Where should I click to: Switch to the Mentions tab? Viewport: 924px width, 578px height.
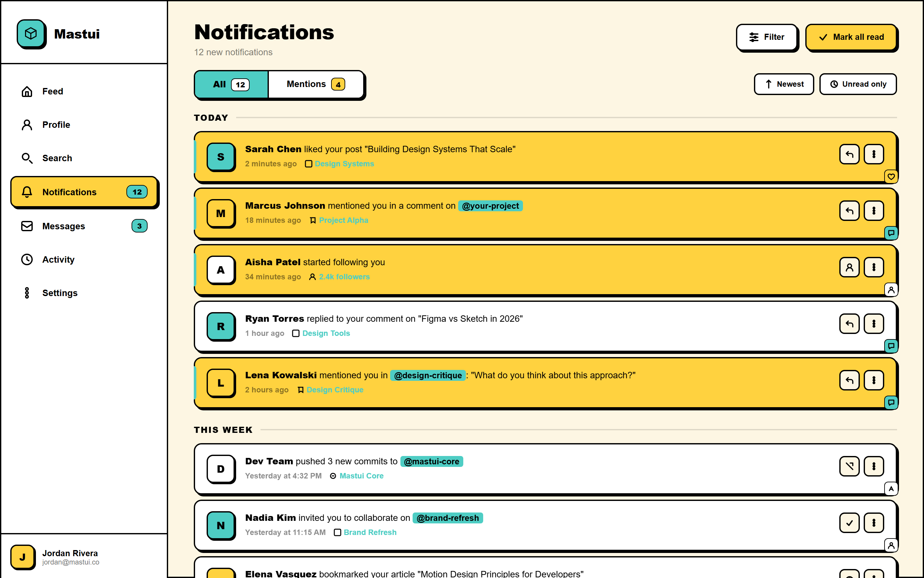(x=316, y=84)
